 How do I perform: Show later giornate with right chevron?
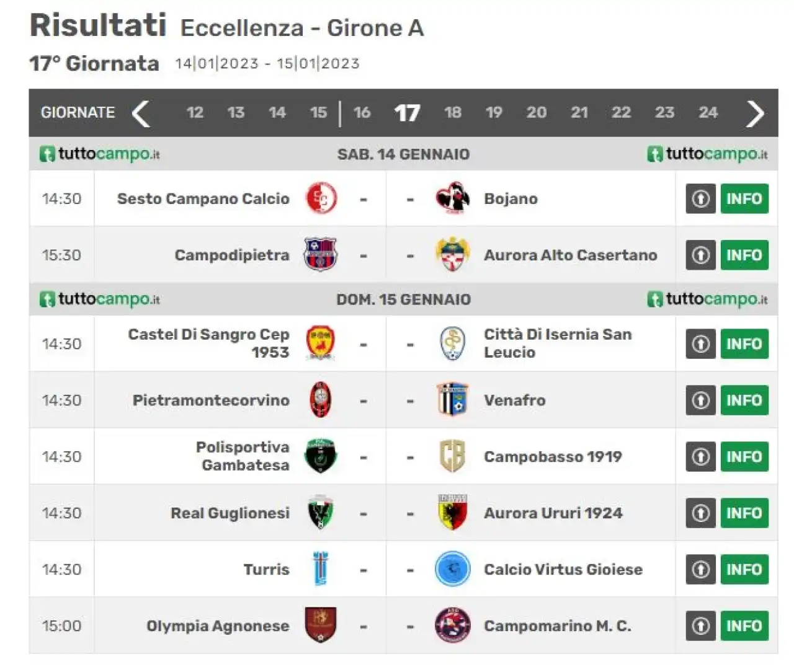pos(755,113)
